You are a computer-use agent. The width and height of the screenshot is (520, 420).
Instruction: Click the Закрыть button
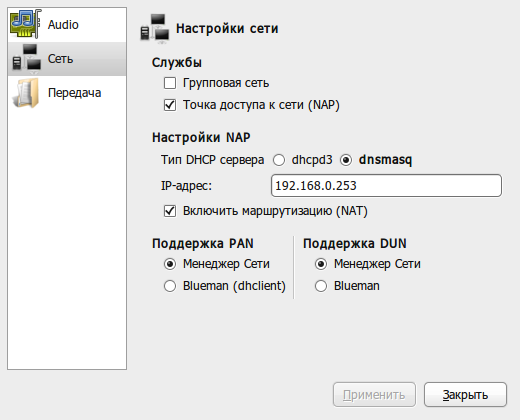465,395
